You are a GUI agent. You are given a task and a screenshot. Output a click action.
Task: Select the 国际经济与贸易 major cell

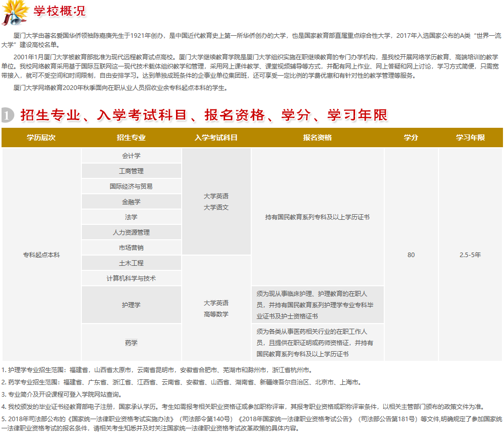(132, 186)
